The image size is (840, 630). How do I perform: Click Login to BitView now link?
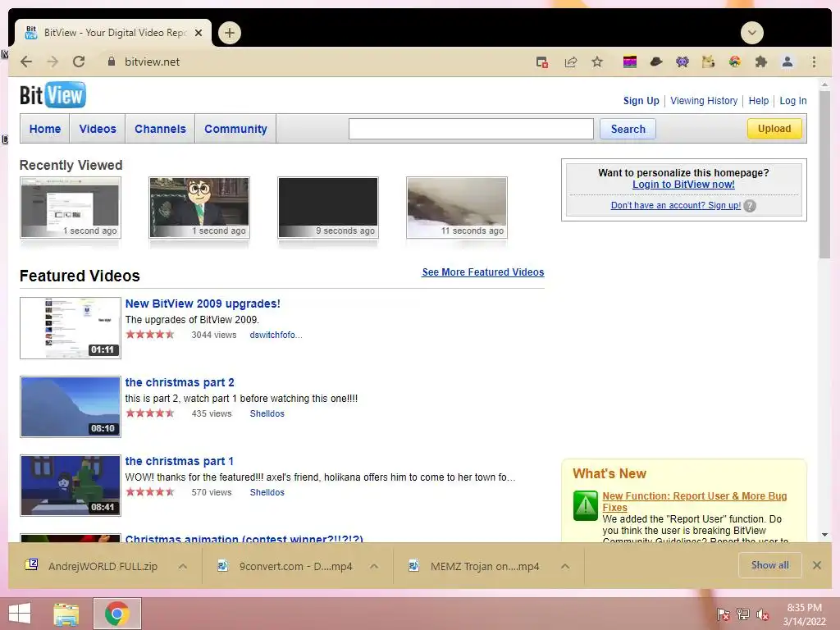[x=683, y=185]
